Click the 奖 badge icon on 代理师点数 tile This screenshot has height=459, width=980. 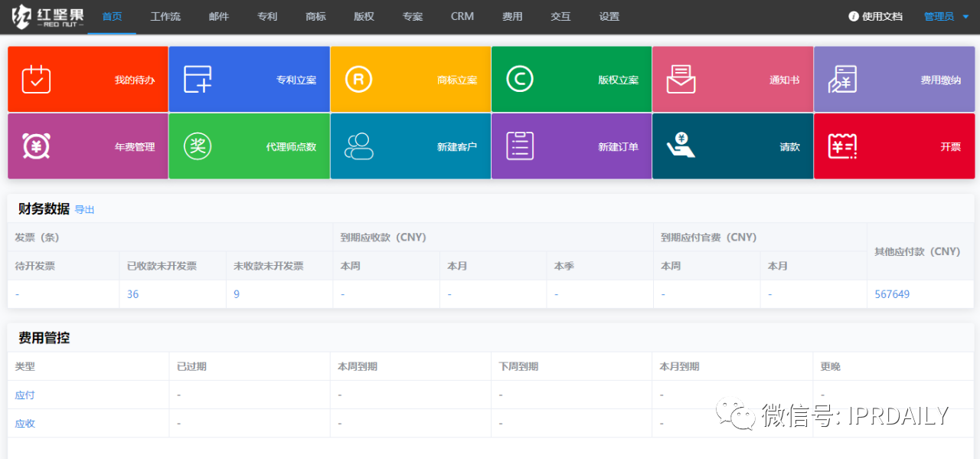(198, 146)
